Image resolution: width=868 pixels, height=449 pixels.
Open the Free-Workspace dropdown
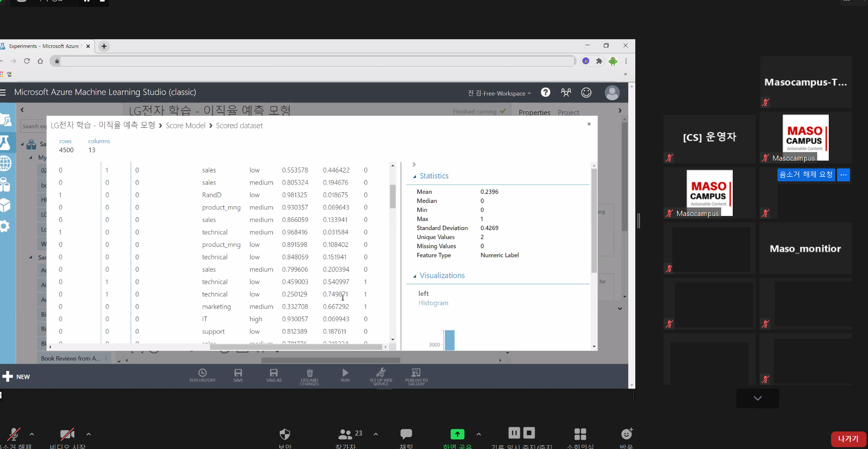[500, 93]
